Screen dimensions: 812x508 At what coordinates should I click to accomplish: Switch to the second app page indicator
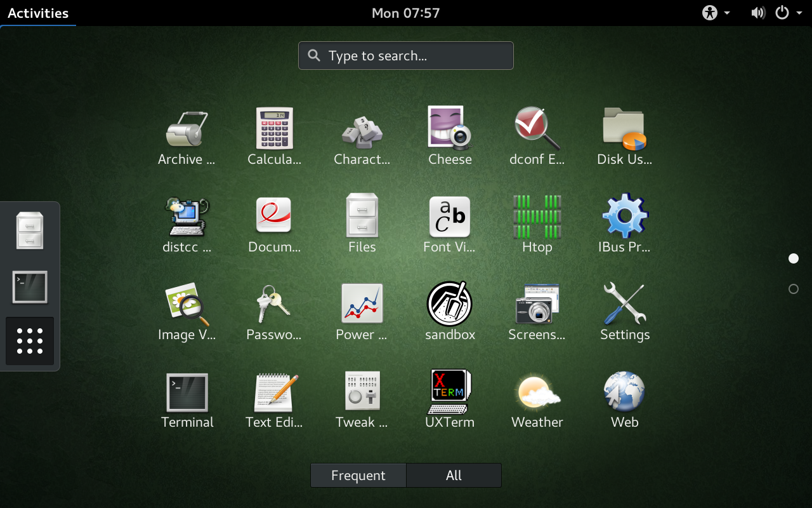[x=793, y=289]
